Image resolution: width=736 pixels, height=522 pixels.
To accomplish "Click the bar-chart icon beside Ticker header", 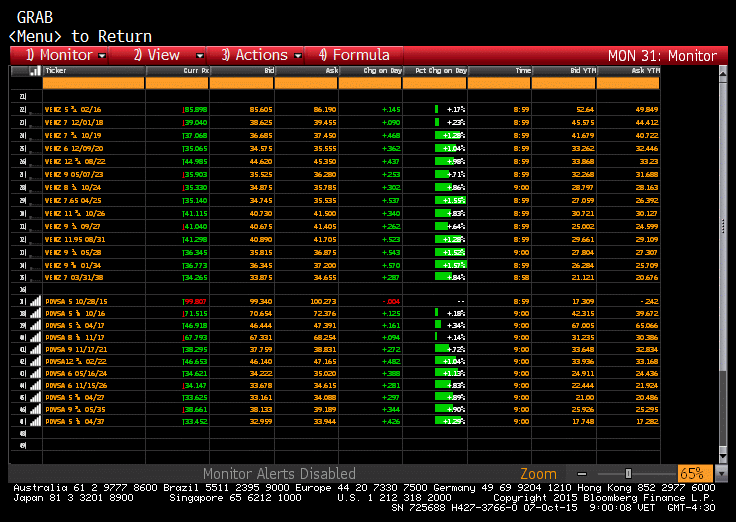I will [35, 71].
